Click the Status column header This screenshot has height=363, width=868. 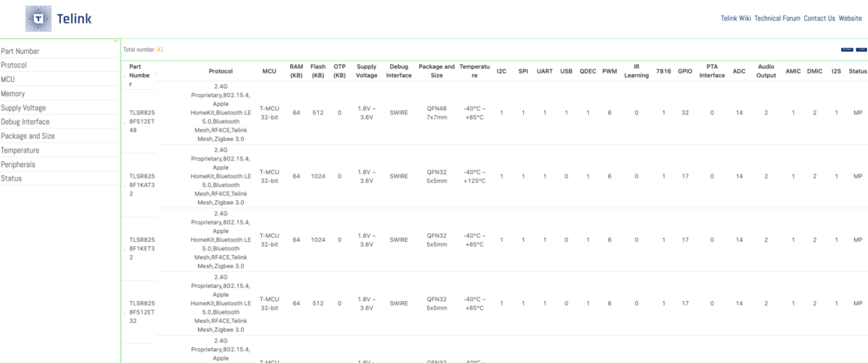click(858, 71)
